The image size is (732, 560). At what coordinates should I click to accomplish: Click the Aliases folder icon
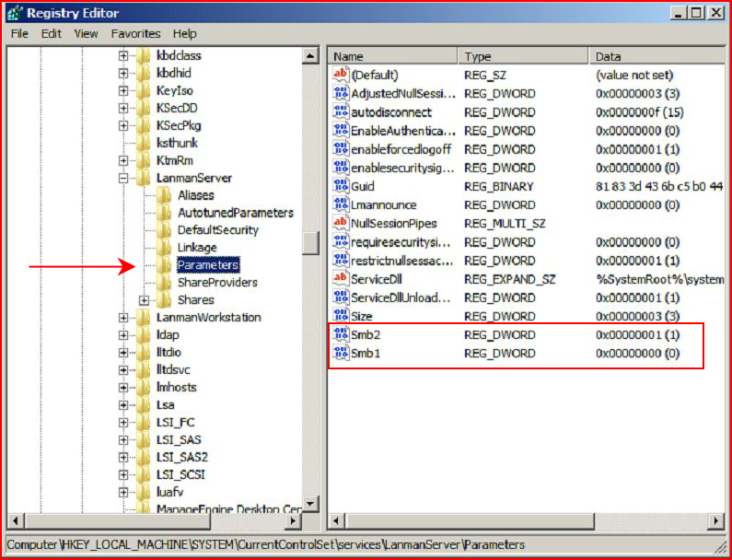pyautogui.click(x=164, y=195)
